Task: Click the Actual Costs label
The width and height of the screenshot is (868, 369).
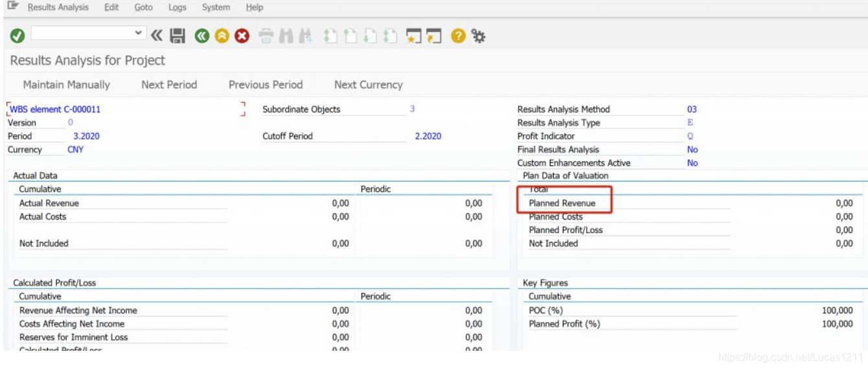Action: [43, 217]
